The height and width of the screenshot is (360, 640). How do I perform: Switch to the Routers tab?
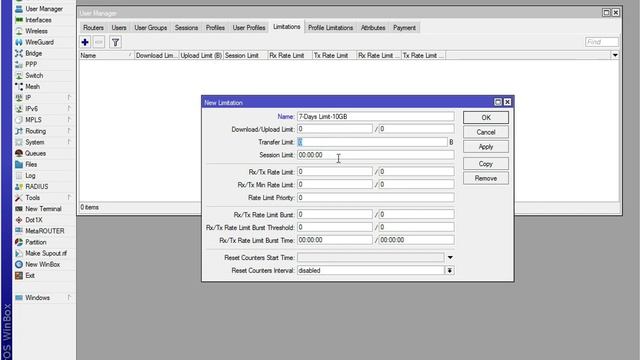[x=93, y=28]
